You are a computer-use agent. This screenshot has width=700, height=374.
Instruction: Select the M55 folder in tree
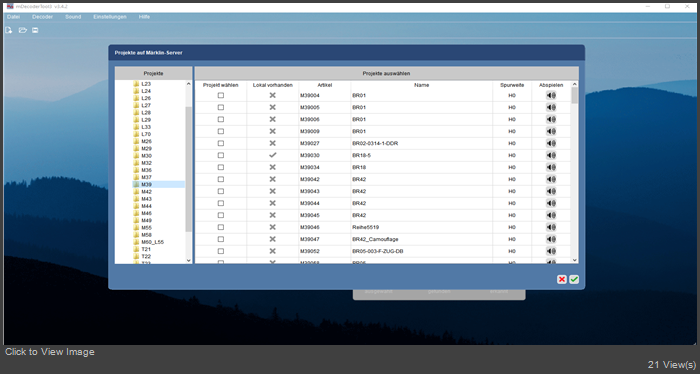tap(142, 228)
